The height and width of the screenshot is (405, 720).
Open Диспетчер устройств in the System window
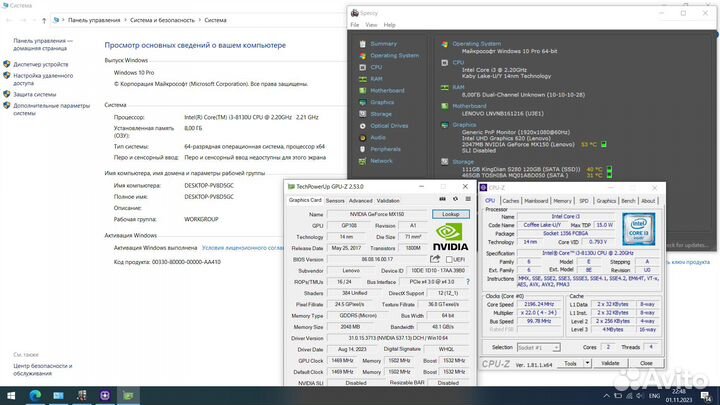(x=40, y=65)
